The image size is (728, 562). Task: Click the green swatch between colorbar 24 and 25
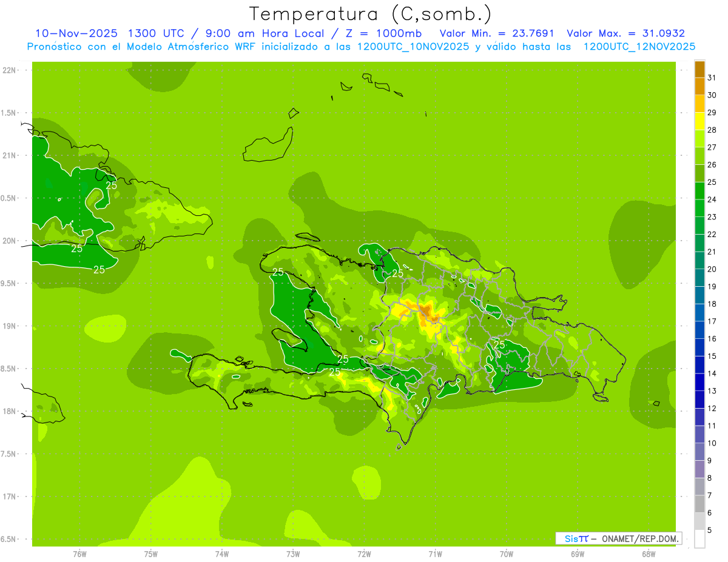pyautogui.click(x=699, y=191)
